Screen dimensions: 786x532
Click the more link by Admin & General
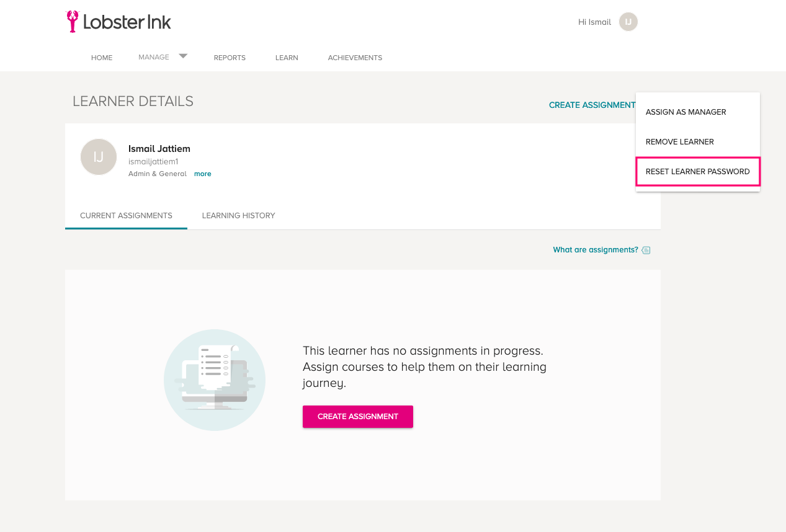coord(203,174)
